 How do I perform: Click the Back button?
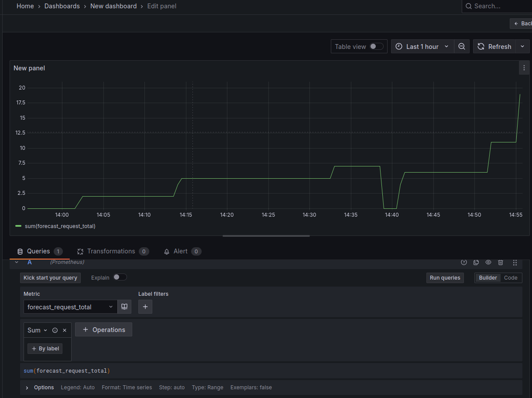(521, 24)
